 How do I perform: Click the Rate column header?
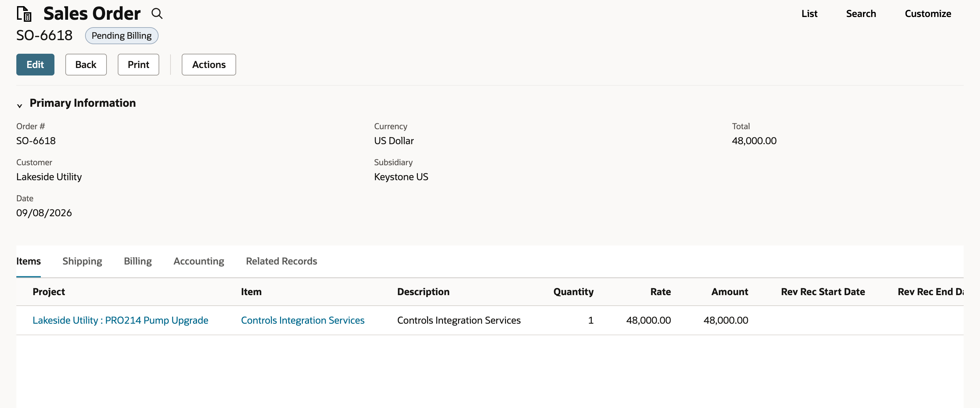(x=660, y=292)
